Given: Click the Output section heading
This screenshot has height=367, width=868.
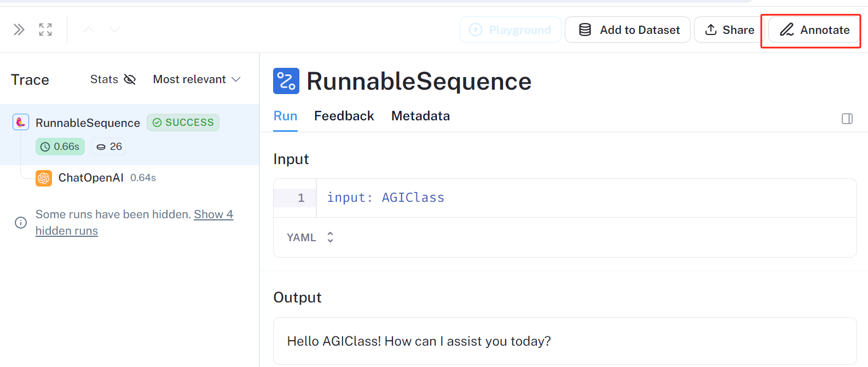Looking at the screenshot, I should pyautogui.click(x=297, y=298).
